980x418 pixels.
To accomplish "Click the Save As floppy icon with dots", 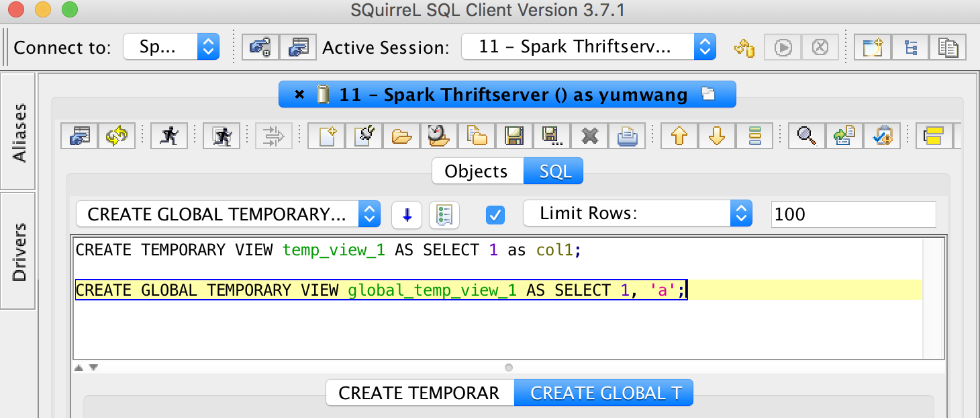I will tap(552, 136).
